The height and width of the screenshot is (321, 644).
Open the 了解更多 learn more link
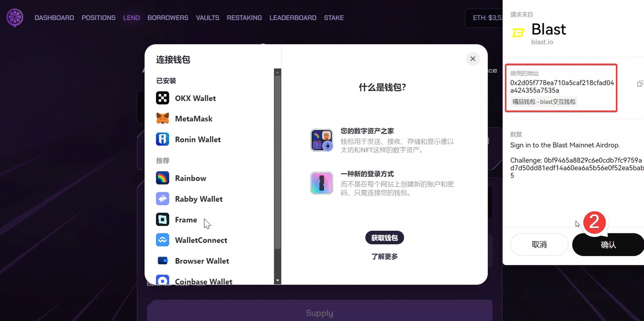(x=385, y=256)
